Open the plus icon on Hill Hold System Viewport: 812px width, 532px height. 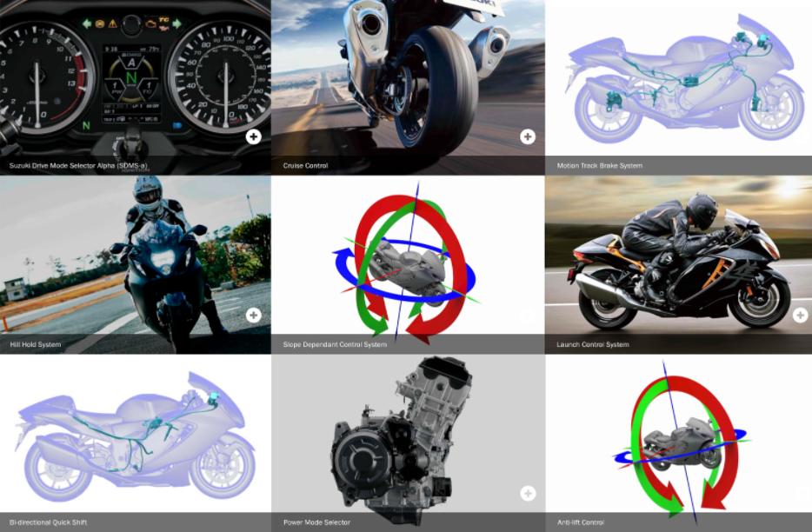pyautogui.click(x=253, y=315)
